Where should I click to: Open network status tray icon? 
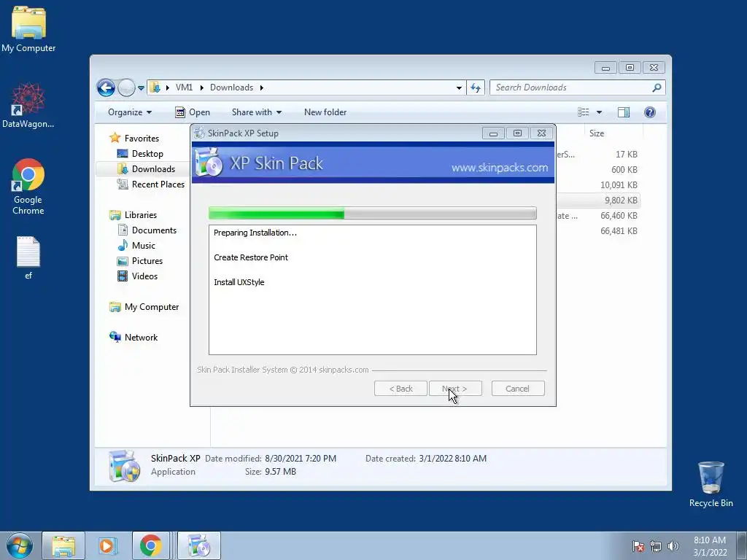pos(656,546)
